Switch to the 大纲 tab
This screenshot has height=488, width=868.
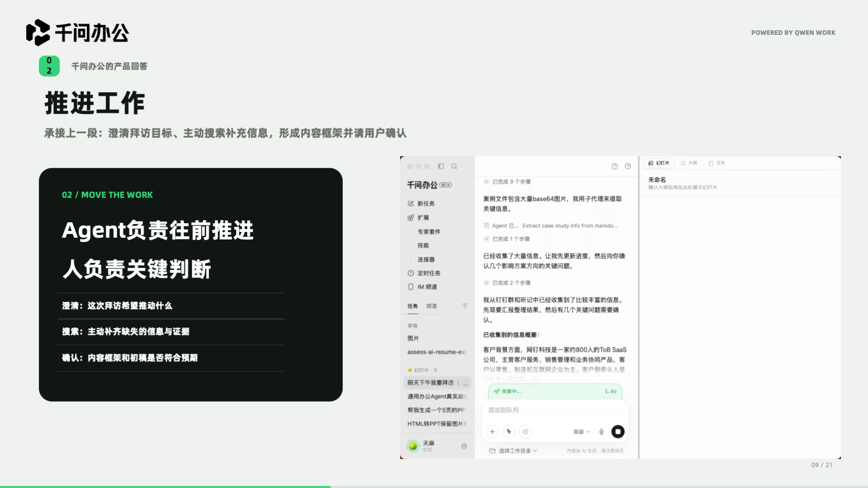(689, 163)
